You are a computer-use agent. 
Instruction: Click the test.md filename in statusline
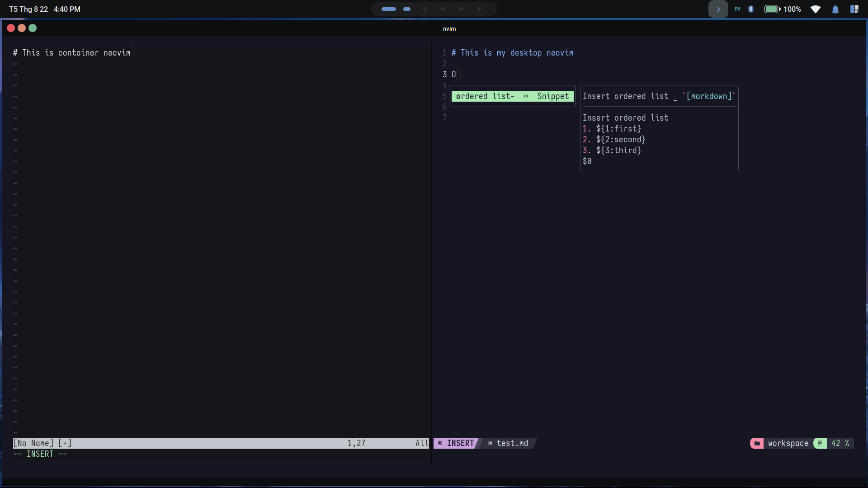click(x=512, y=443)
